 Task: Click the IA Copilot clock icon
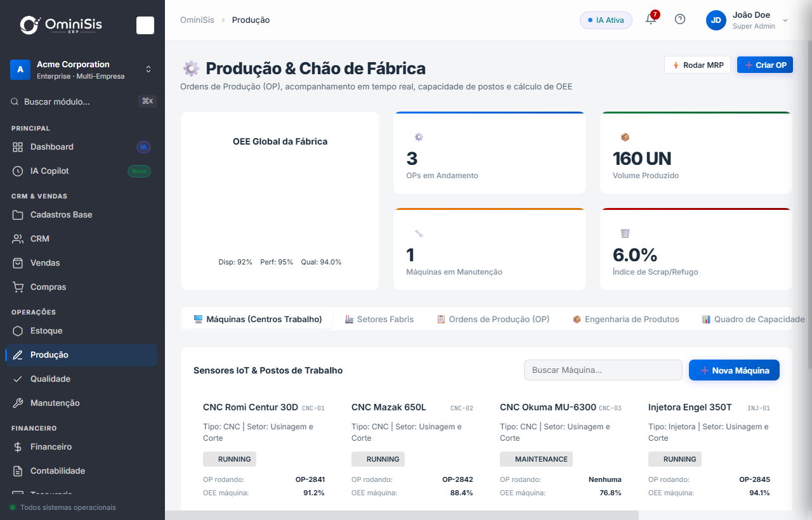coord(18,171)
